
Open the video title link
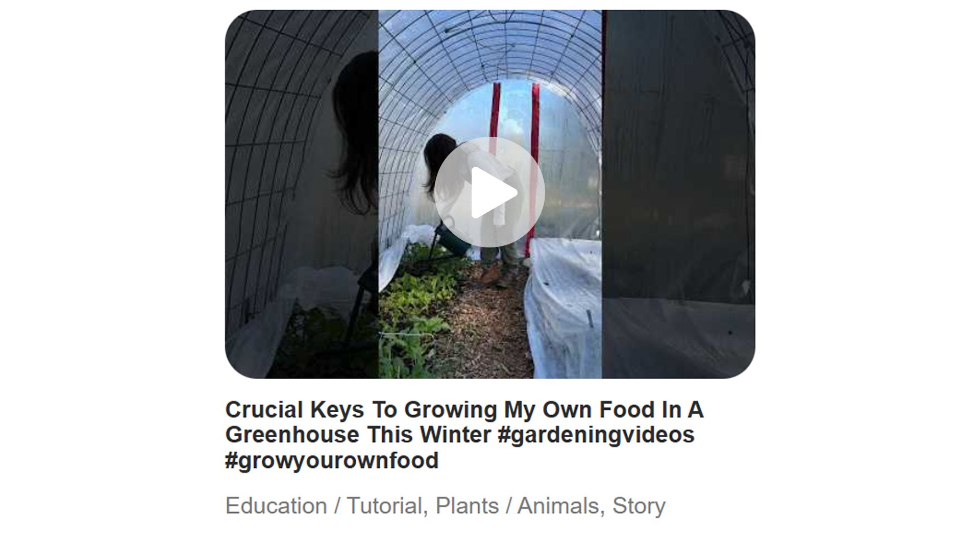464,435
